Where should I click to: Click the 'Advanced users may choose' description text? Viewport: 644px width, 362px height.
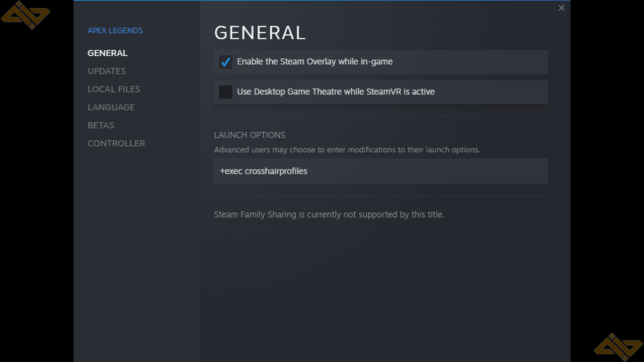pyautogui.click(x=347, y=150)
